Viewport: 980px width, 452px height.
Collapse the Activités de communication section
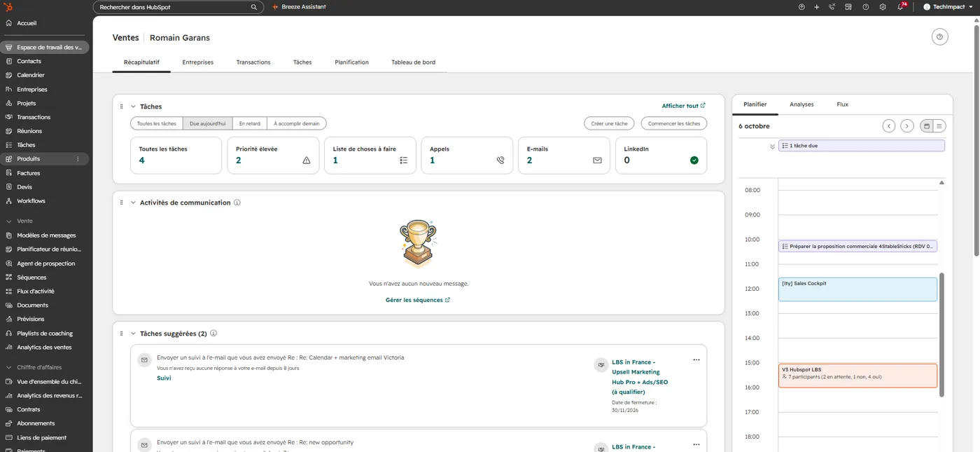133,203
